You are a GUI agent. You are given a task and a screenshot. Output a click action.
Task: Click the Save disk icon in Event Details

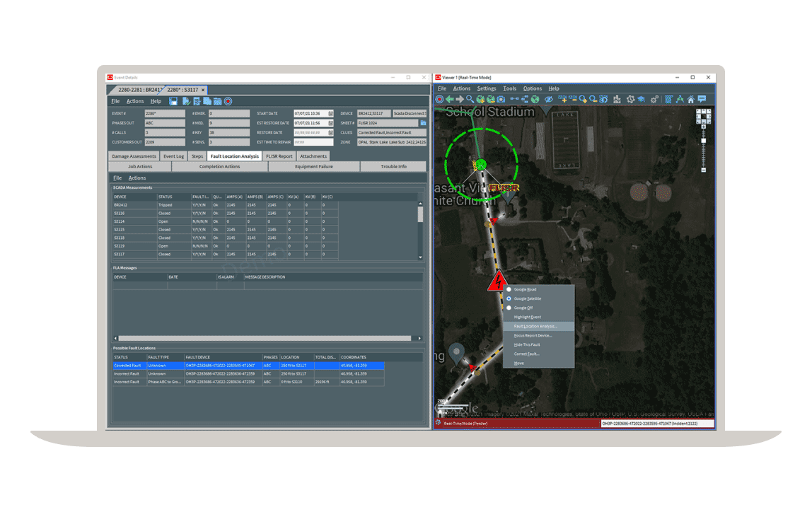pos(173,101)
